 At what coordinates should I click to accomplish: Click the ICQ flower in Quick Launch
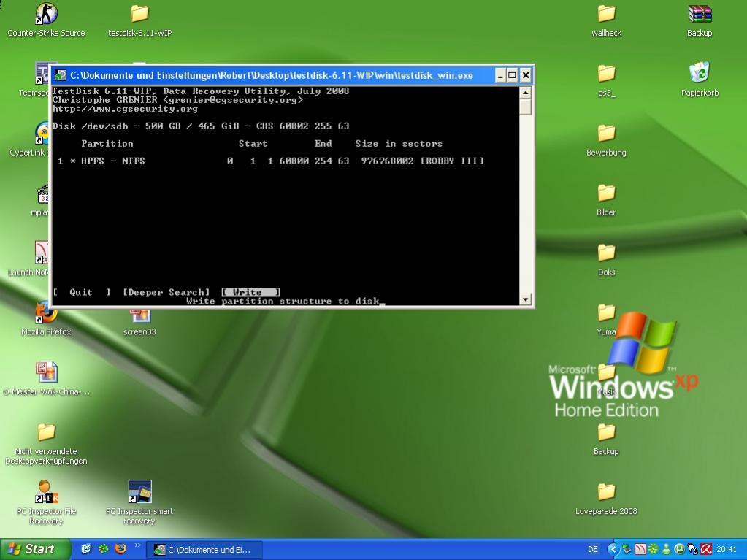(x=104, y=549)
